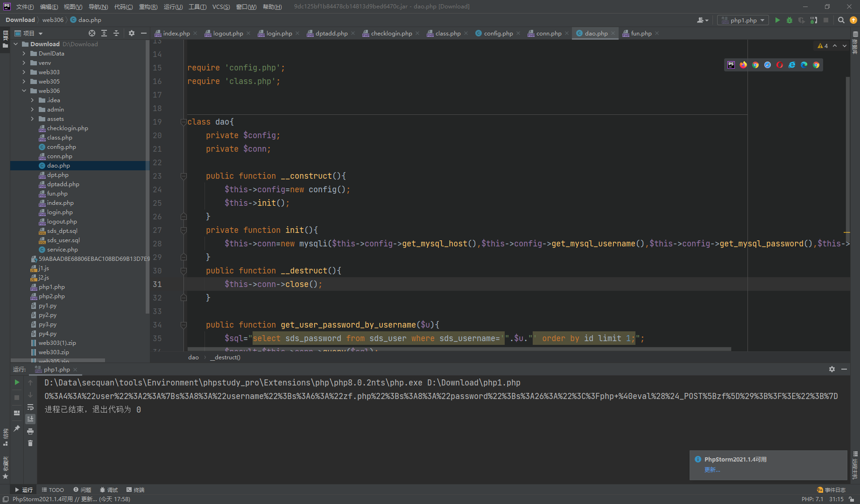Clear all run console output trash icon
This screenshot has width=860, height=504.
click(30, 443)
